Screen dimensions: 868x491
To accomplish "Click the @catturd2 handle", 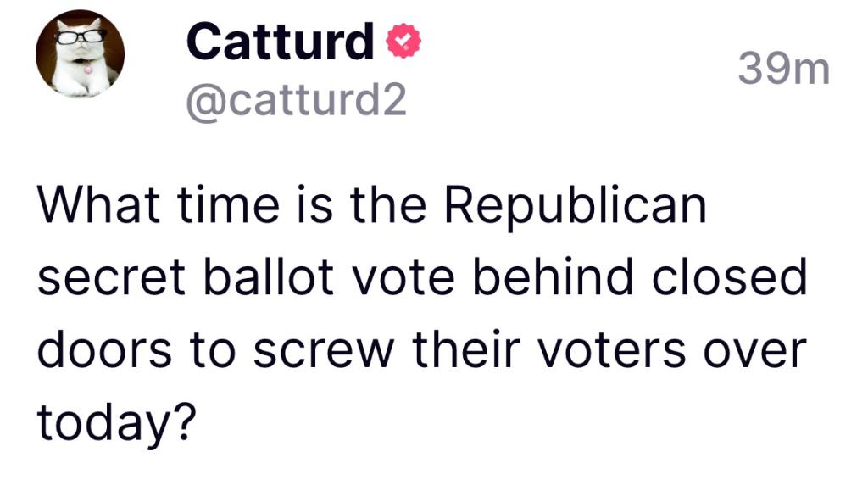I will 296,102.
